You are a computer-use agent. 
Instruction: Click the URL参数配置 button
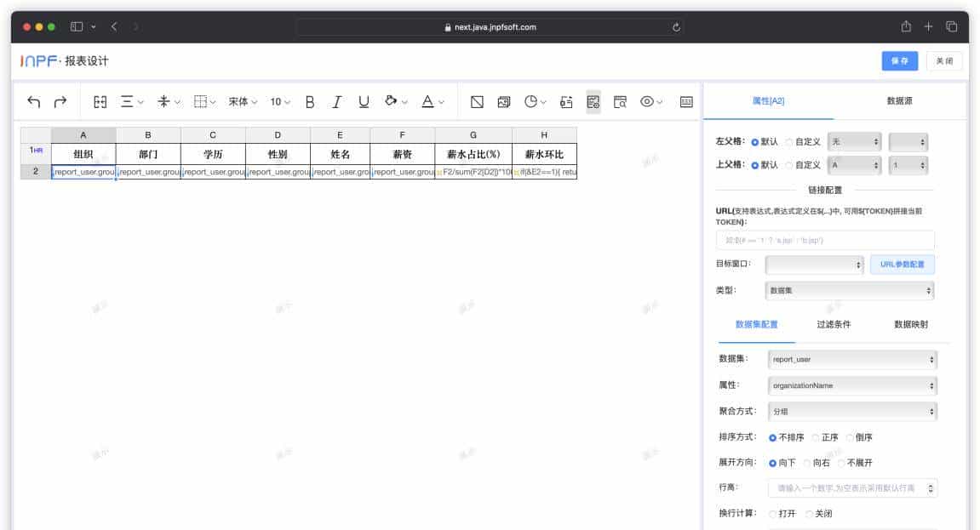(x=902, y=265)
